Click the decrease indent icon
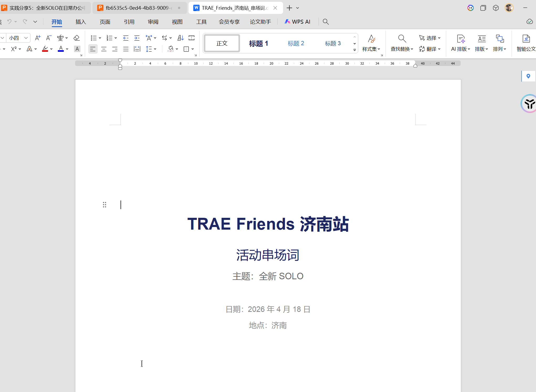The image size is (536, 392). click(126, 38)
